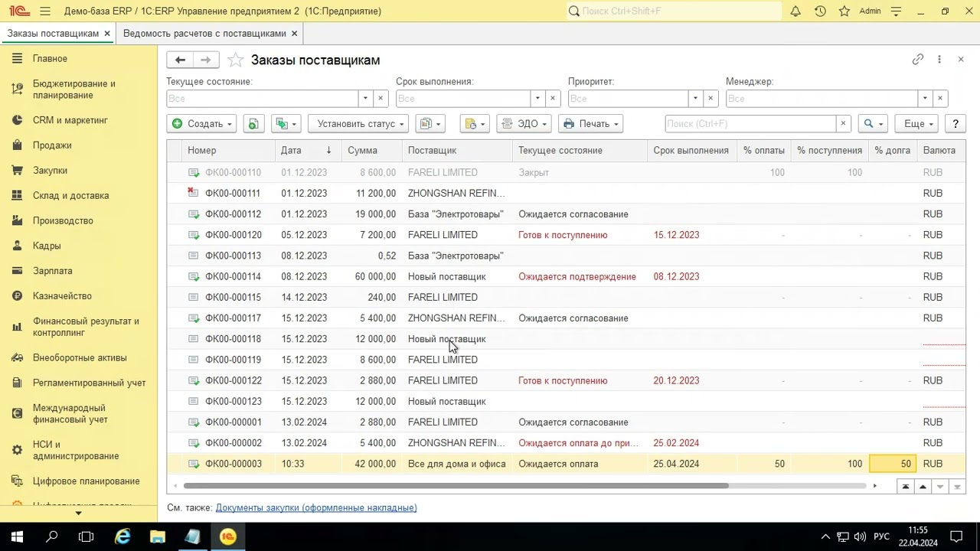Open help with the question mark button
The image size is (980, 551).
point(955,124)
